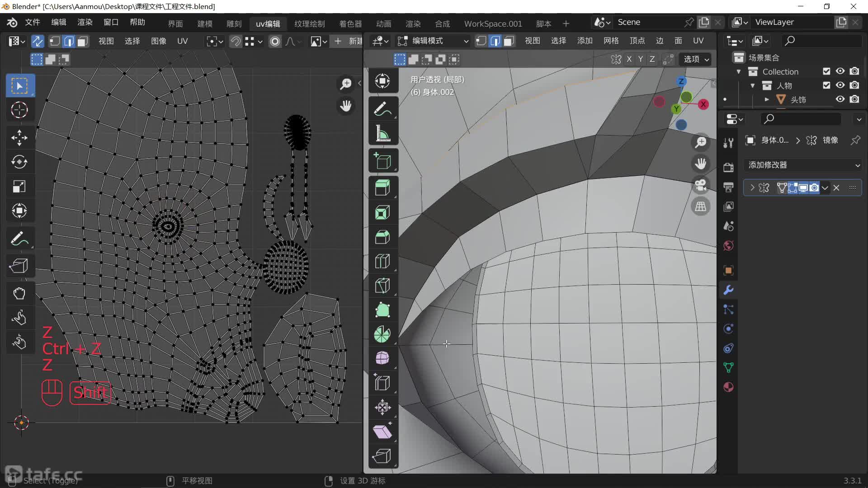Select the Bevel tool
The width and height of the screenshot is (868, 488).
tap(383, 236)
